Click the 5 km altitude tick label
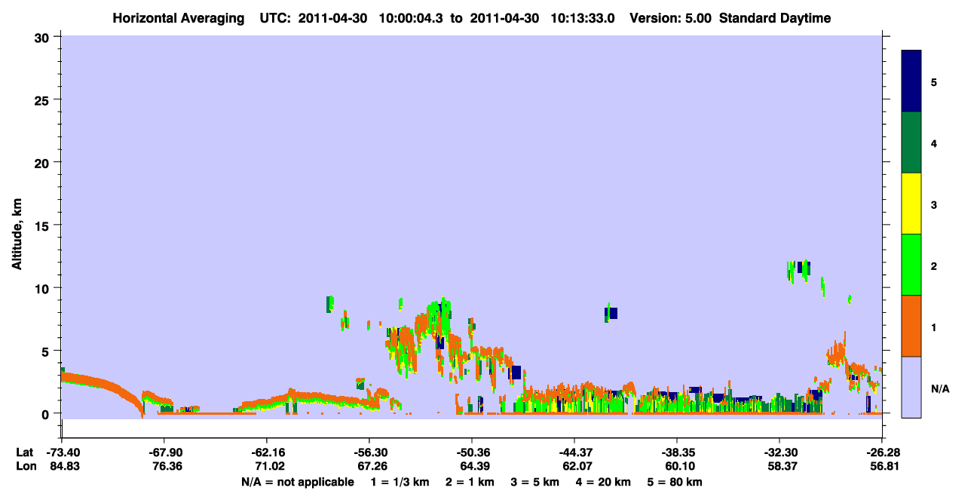The image size is (980, 503). tap(47, 351)
